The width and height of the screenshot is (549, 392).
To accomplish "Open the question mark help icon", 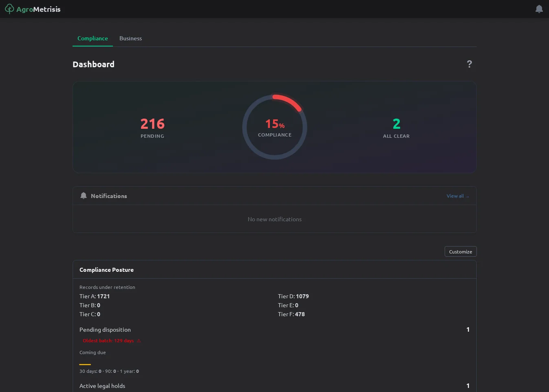I will click(469, 64).
